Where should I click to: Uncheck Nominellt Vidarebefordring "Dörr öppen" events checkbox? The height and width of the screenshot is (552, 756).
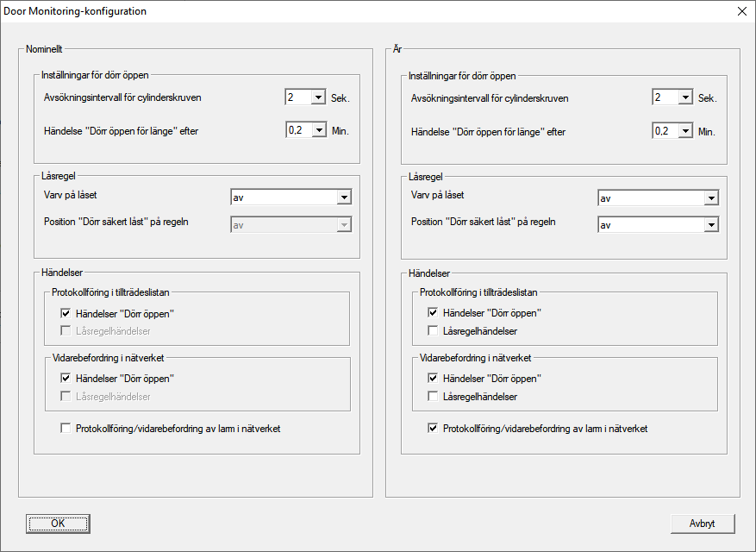66,378
